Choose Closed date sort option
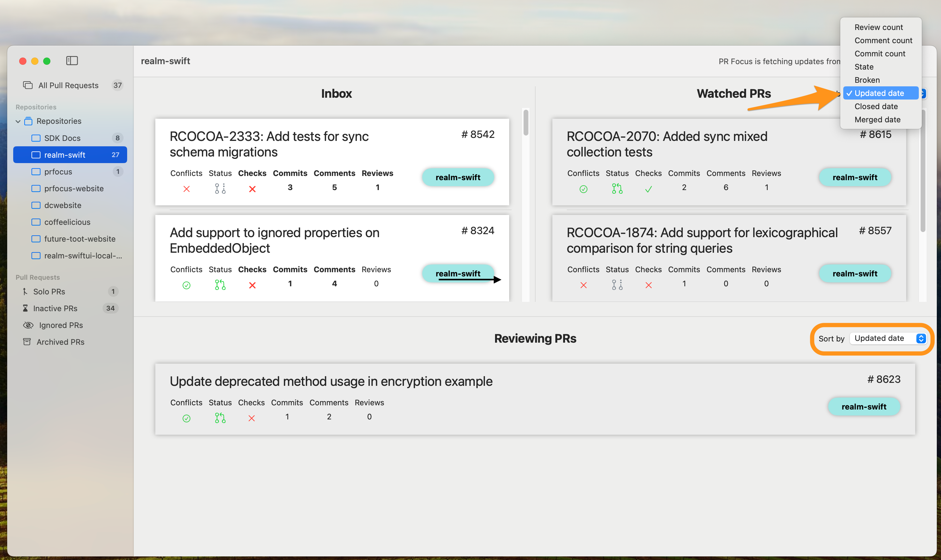Screen dimensions: 941x560 pos(881,106)
